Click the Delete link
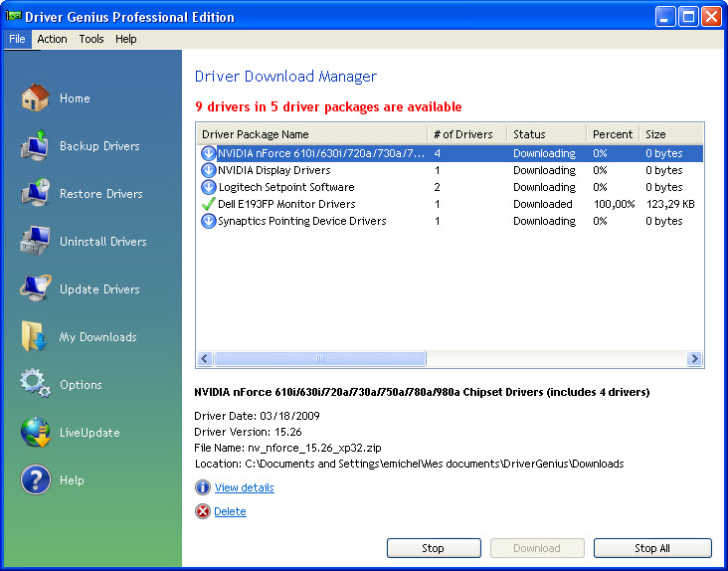Image resolution: width=728 pixels, height=571 pixels. point(231,511)
